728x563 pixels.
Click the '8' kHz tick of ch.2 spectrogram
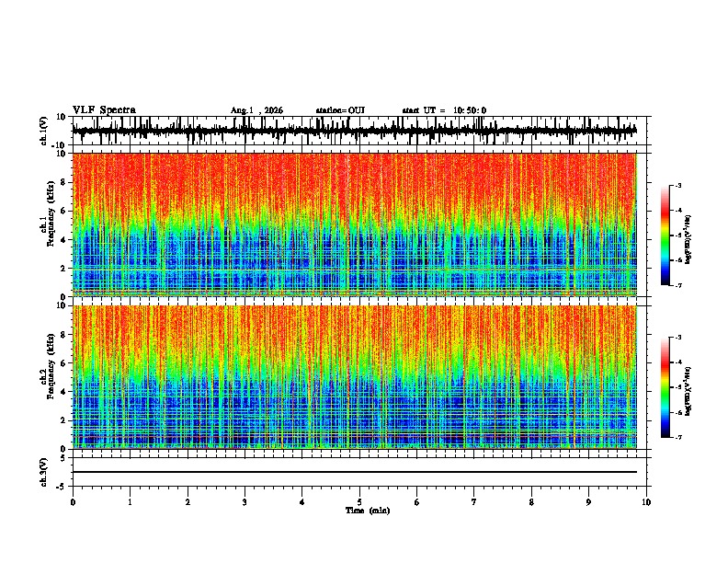pos(63,335)
